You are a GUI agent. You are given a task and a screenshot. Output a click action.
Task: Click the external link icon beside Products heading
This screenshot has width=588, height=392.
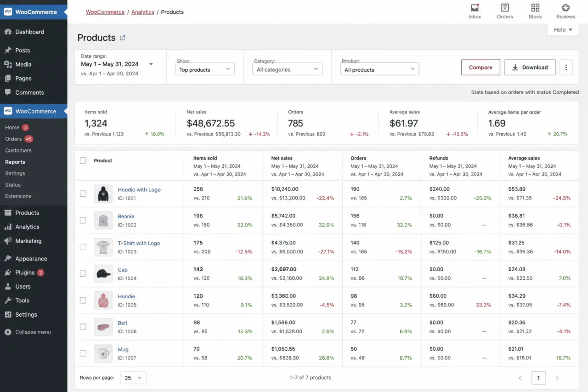pyautogui.click(x=123, y=38)
